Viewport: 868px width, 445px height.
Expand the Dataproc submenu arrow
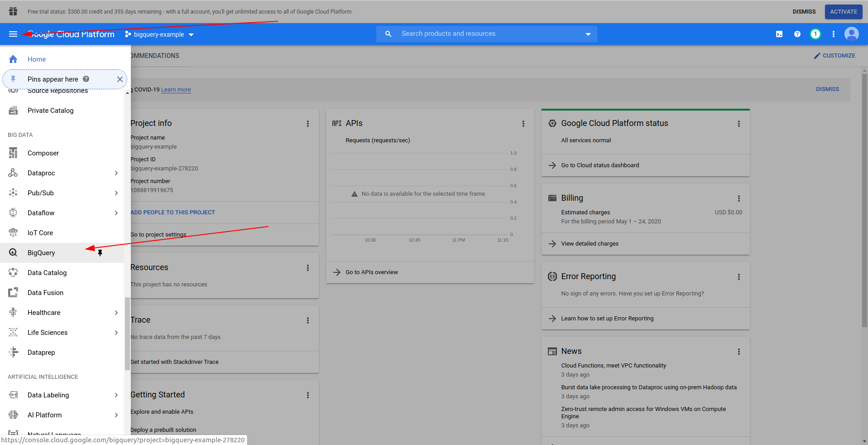tap(116, 173)
